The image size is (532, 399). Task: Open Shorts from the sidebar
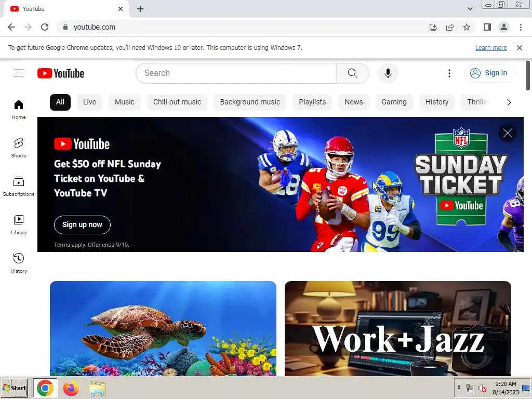[19, 148]
